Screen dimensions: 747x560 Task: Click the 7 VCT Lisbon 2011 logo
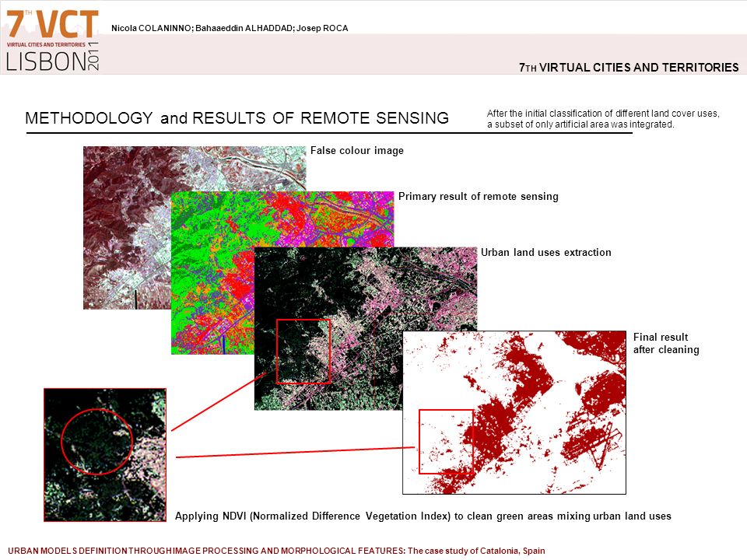tap(52, 40)
